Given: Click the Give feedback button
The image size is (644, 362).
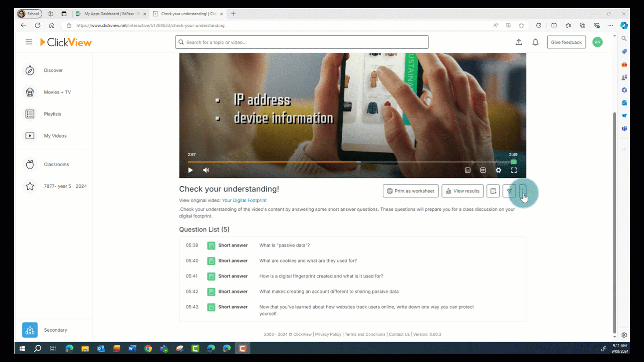Looking at the screenshot, I should point(566,42).
